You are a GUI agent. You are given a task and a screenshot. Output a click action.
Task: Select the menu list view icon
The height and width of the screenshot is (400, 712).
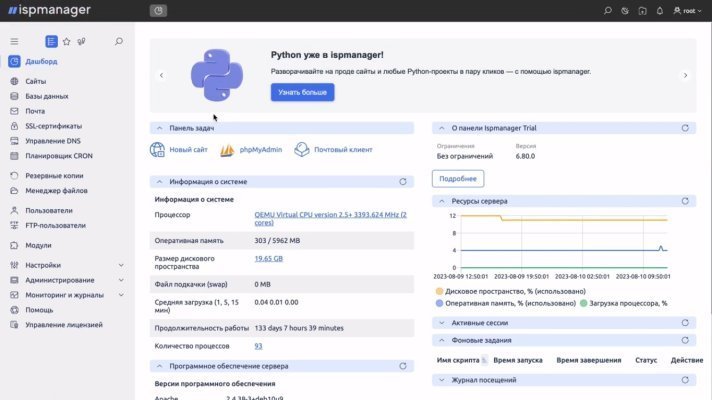tap(51, 41)
